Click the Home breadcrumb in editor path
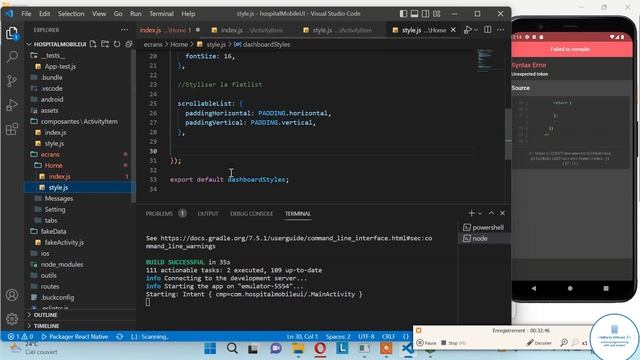 tap(179, 44)
